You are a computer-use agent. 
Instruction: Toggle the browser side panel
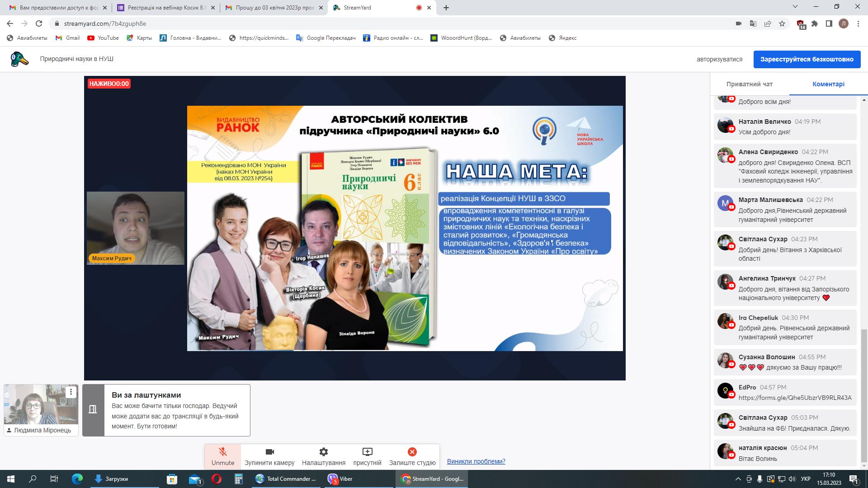(829, 23)
